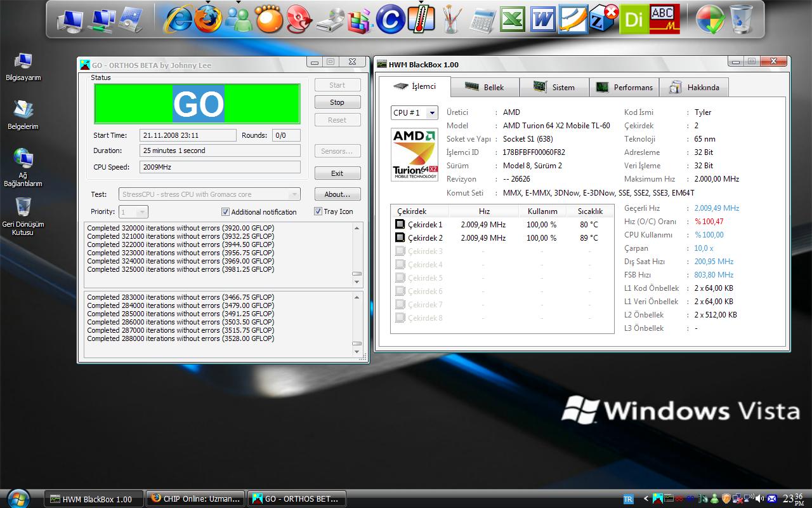Switch to the Bellek tab
812x508 pixels.
click(485, 87)
